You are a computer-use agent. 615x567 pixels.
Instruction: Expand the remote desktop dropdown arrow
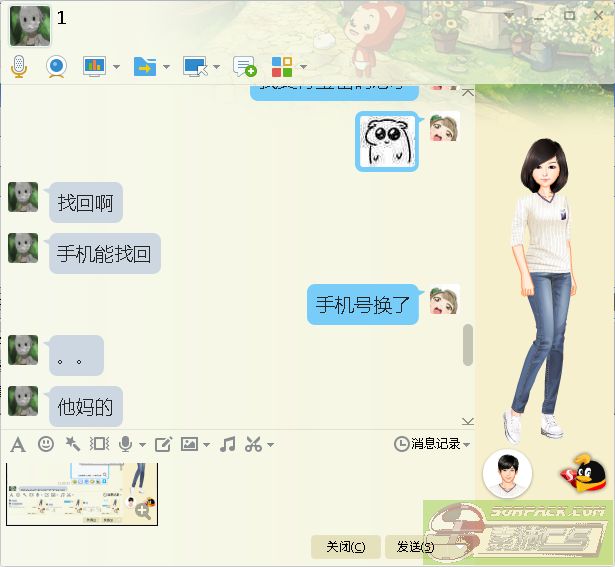coord(217,67)
